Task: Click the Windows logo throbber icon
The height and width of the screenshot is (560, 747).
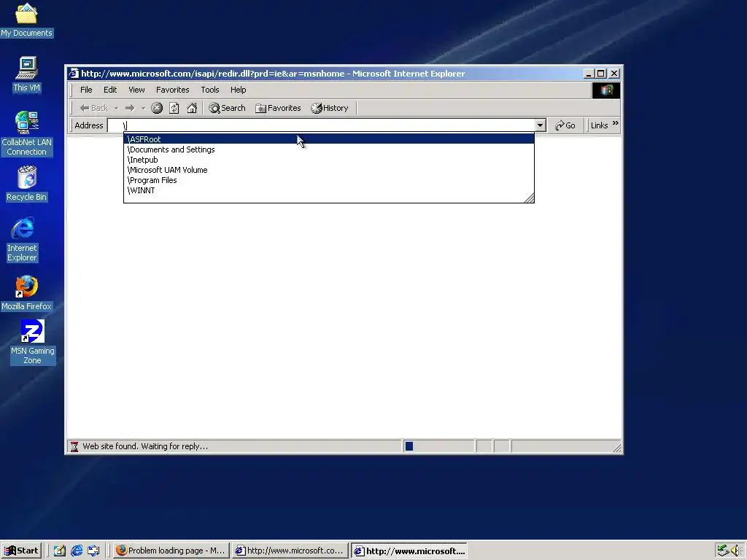Action: pyautogui.click(x=606, y=90)
